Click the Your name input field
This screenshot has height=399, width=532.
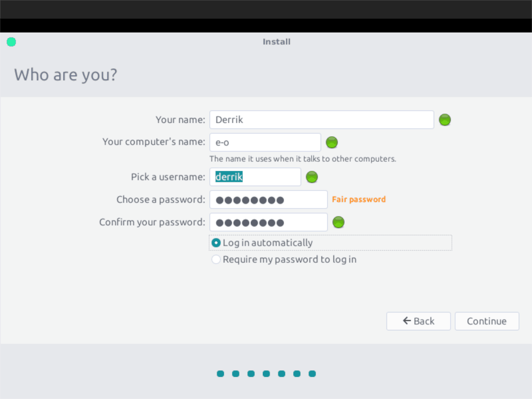point(322,120)
